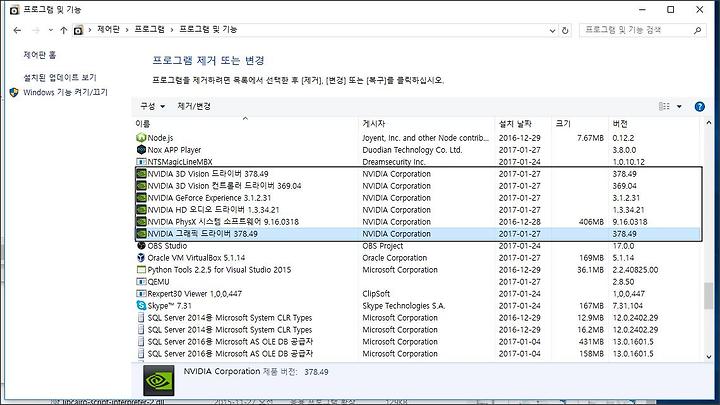Click the 제거/변경 button
This screenshot has height=405, width=720.
(194, 106)
